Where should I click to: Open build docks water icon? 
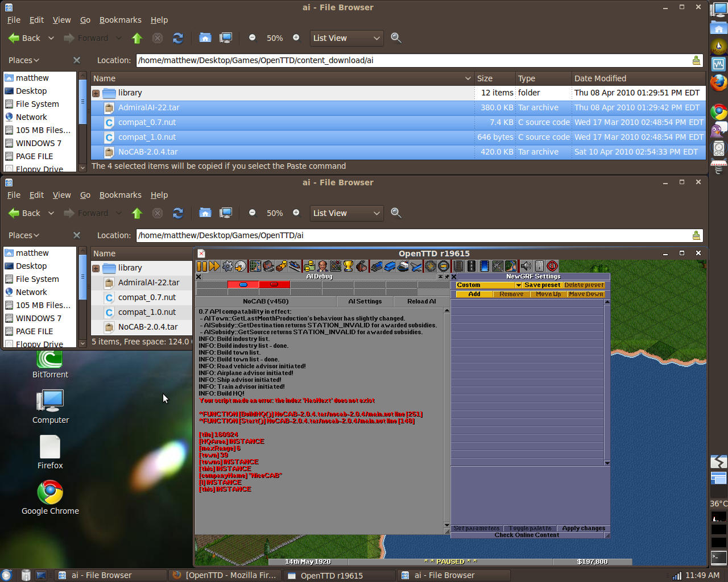(484, 266)
